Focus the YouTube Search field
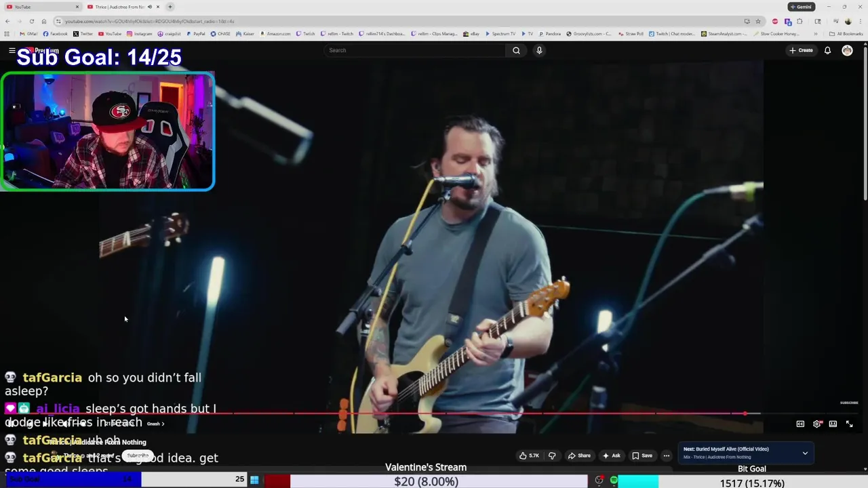 point(414,50)
